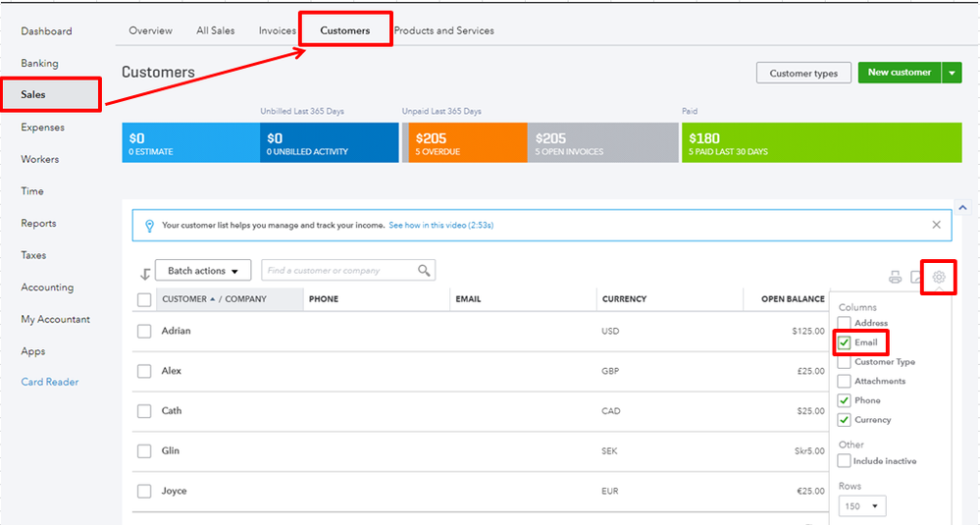Filter by the orange $205 Overdue tile
Viewport: 980px width, 525px height.
pyautogui.click(x=468, y=142)
